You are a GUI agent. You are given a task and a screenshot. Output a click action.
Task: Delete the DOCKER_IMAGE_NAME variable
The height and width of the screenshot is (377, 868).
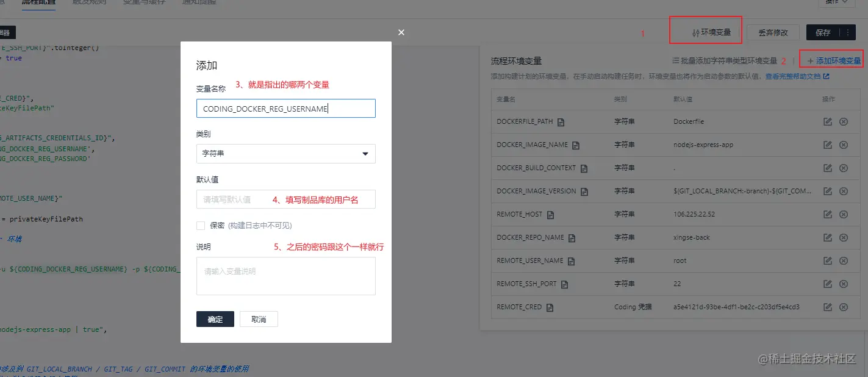pos(844,145)
